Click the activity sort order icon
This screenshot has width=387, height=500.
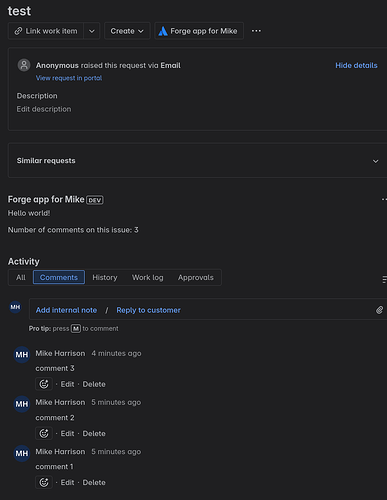[384, 279]
